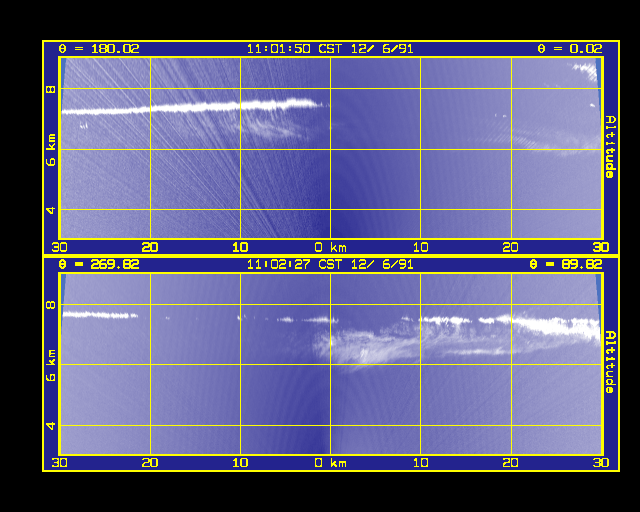Click the top panel's 6 km altitude label
Viewport: 640px width, 512px height.
click(x=51, y=150)
